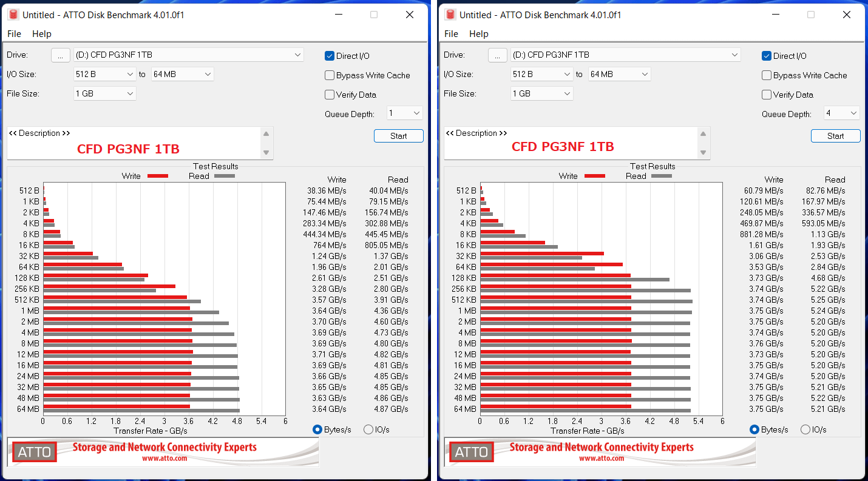Click drive browse '...' button in right window
This screenshot has height=481, width=868.
[x=497, y=55]
